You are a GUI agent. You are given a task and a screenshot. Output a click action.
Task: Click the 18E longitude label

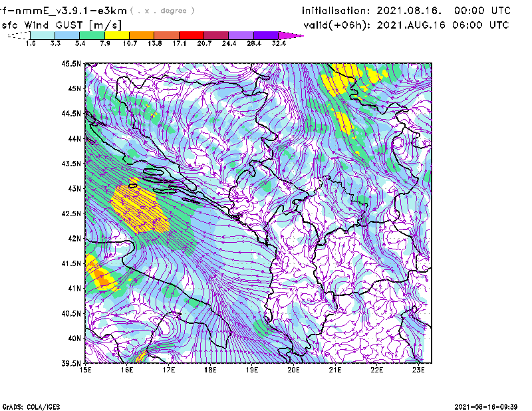210,370
